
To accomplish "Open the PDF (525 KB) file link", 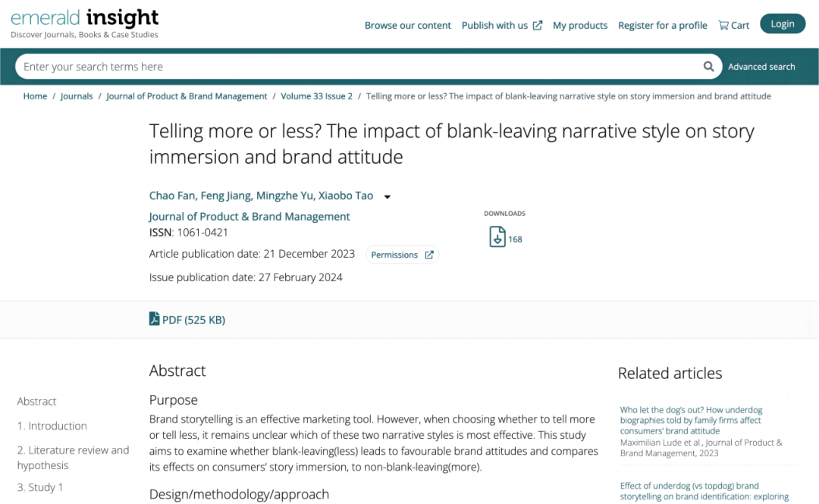I will [187, 319].
